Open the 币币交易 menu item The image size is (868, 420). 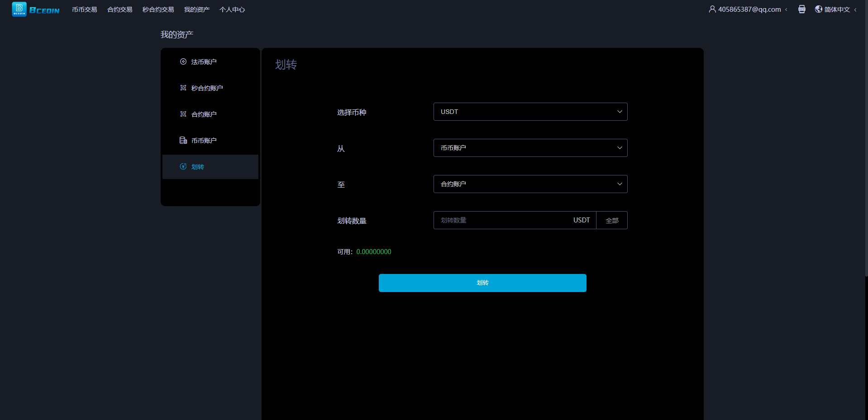click(x=85, y=9)
